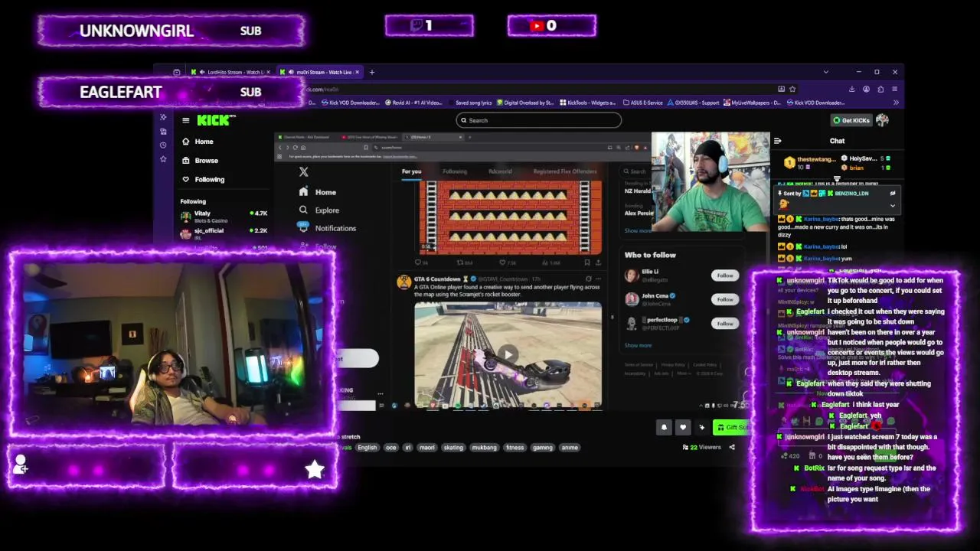The width and height of the screenshot is (980, 551).
Task: Switch to X Following feed tab
Action: click(x=455, y=171)
